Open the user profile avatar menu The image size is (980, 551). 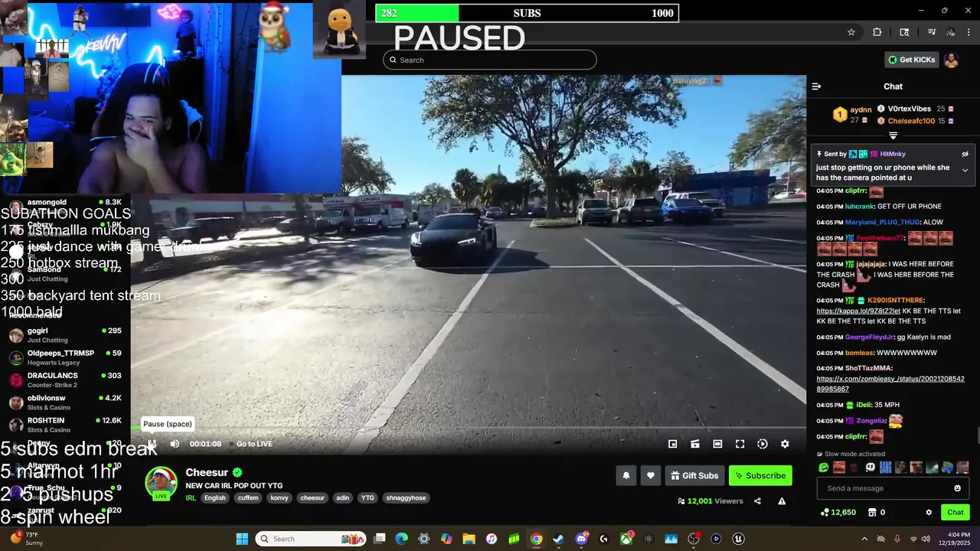[951, 60]
